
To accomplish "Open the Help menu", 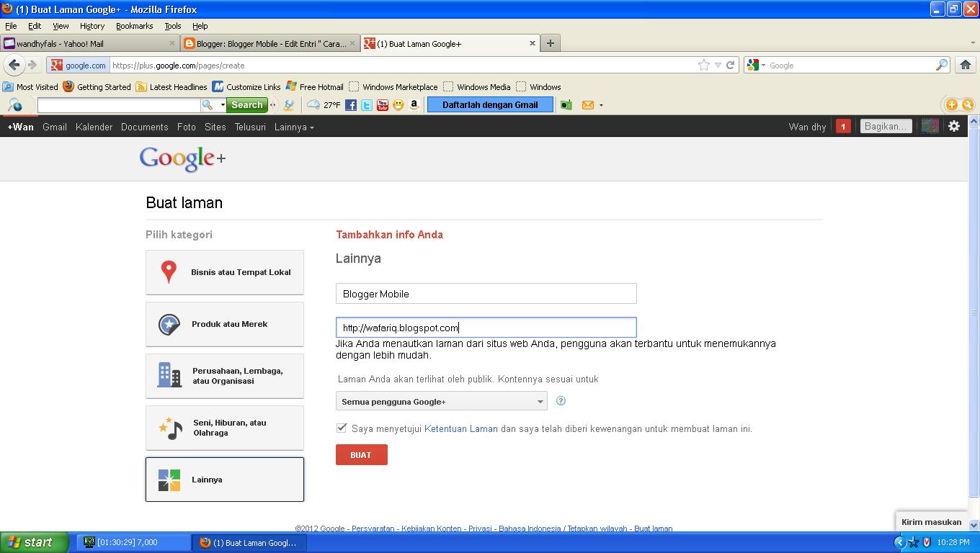I will [200, 26].
